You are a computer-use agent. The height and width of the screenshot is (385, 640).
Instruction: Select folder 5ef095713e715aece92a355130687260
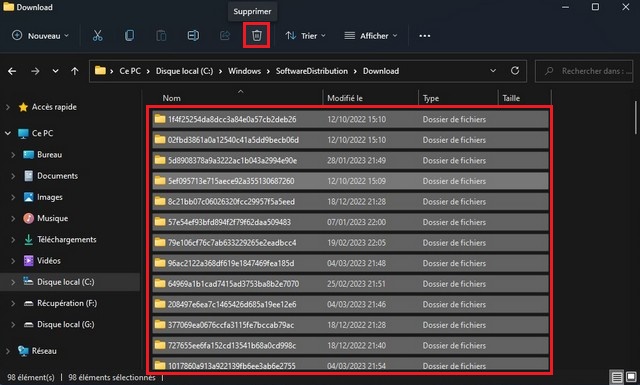(x=350, y=181)
